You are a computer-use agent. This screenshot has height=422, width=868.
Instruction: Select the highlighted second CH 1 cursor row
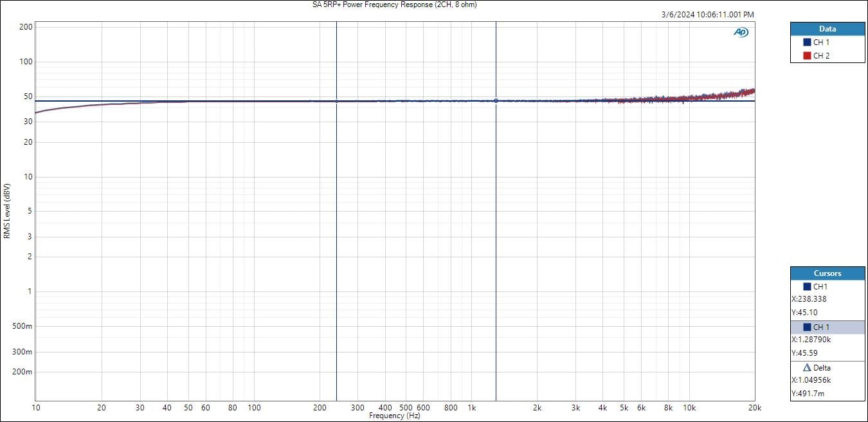click(827, 327)
